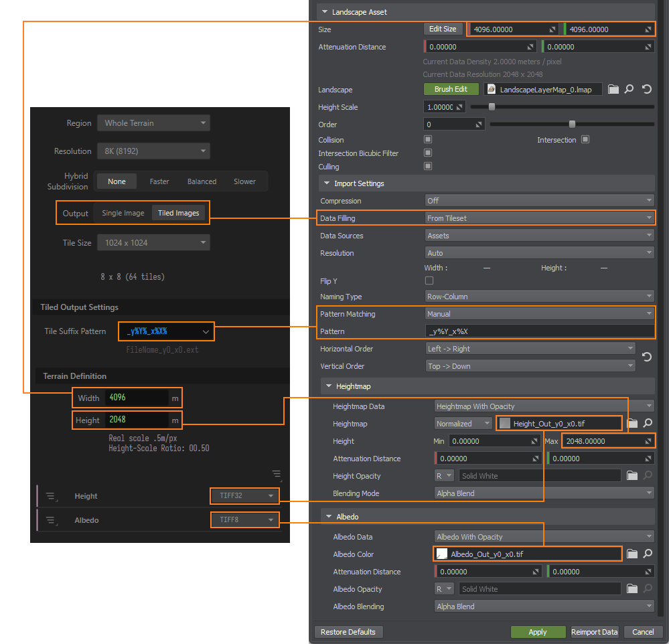The image size is (669, 644).
Task: Open Data Filling dropdown From Tileset
Action: pos(540,218)
